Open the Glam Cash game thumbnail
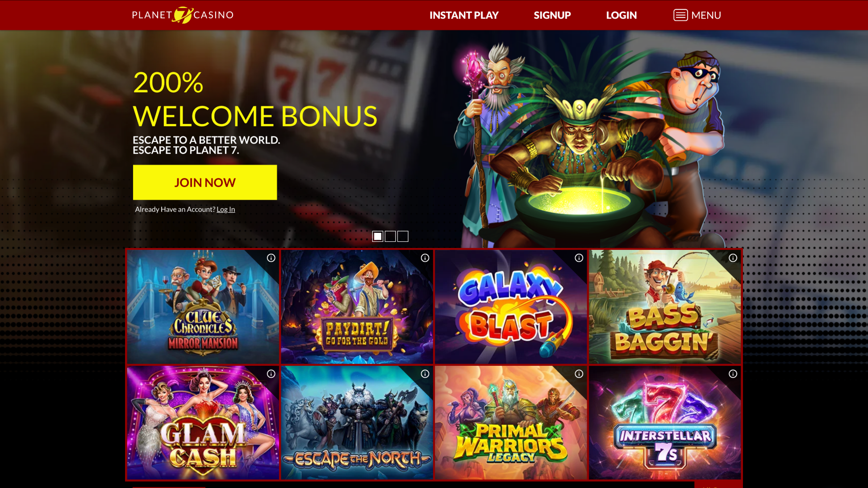868x488 pixels. pyautogui.click(x=203, y=423)
